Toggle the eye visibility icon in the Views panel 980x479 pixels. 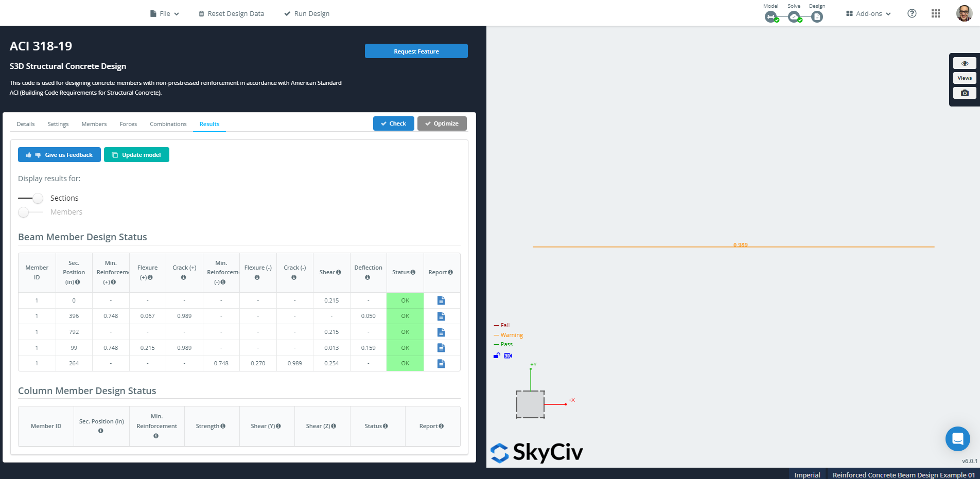point(965,63)
